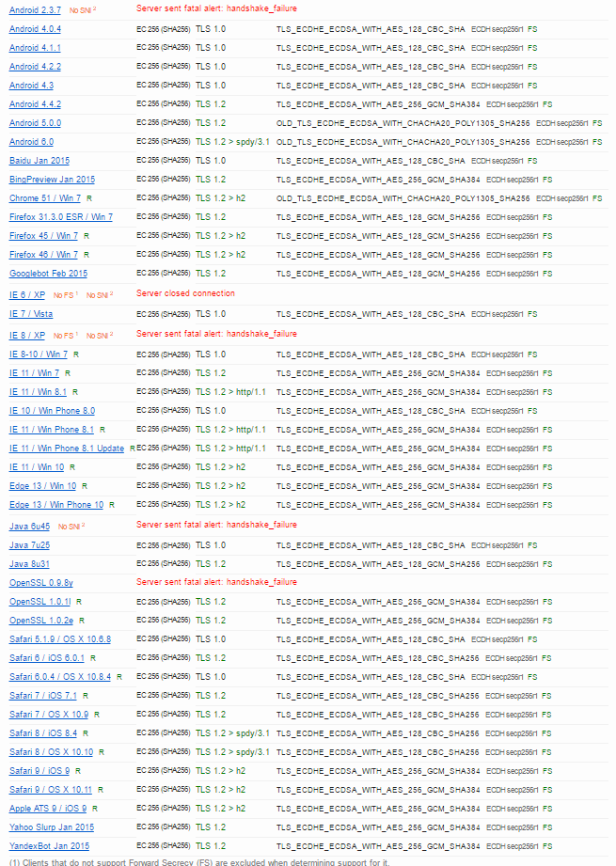This screenshot has height=866, width=616.
Task: Click the Android 5.0.0 link
Action: point(35,123)
